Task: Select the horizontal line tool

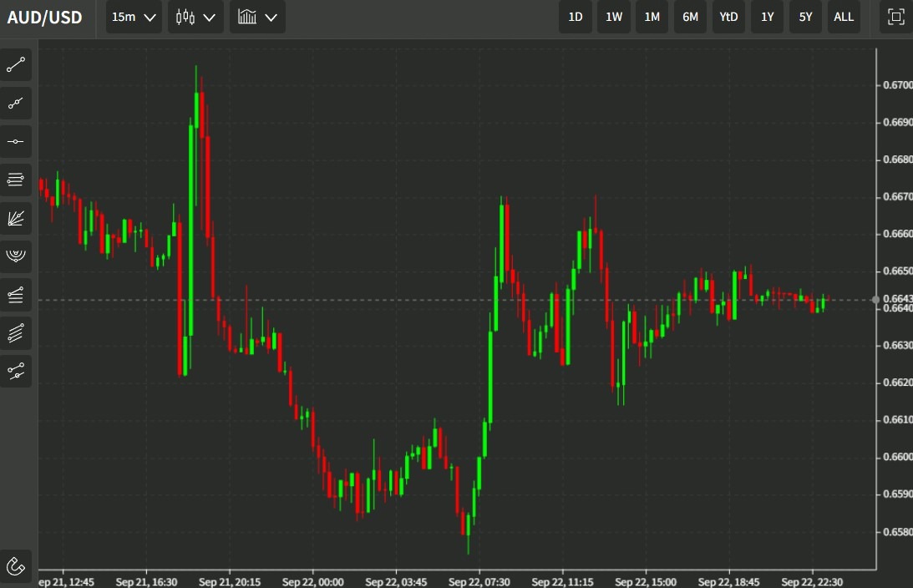Action: click(16, 142)
